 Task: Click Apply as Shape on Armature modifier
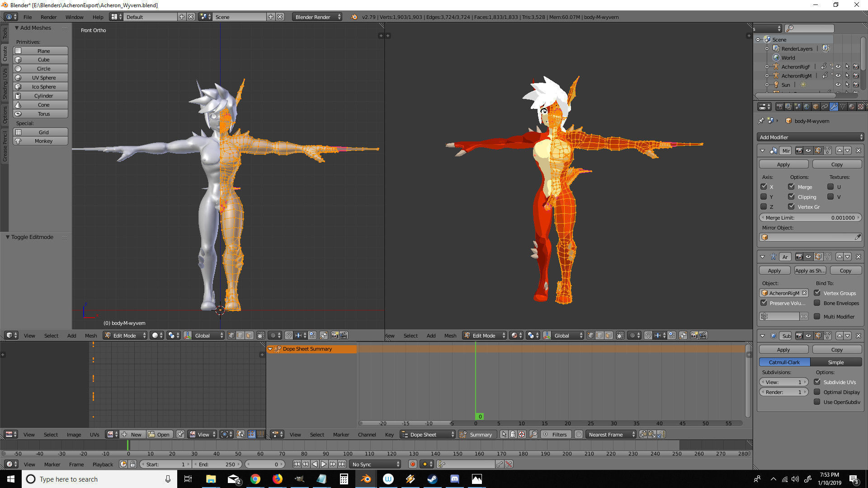(x=810, y=270)
